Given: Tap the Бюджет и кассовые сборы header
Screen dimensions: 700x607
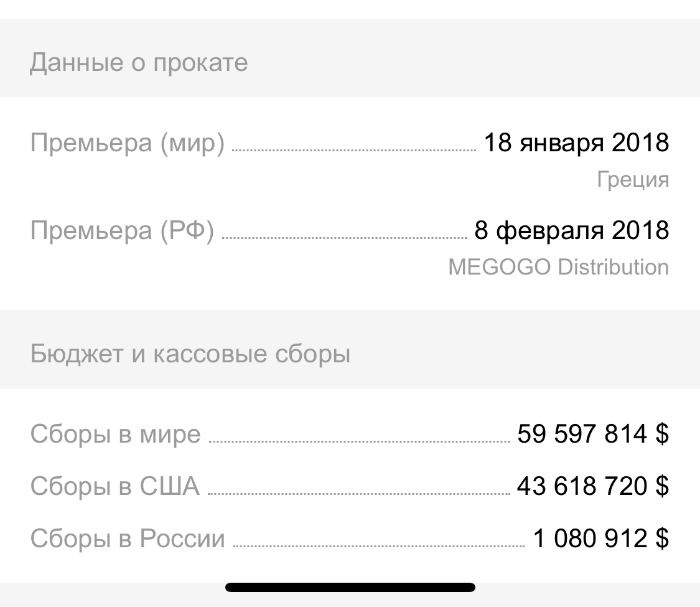Looking at the screenshot, I should pyautogui.click(x=190, y=354).
